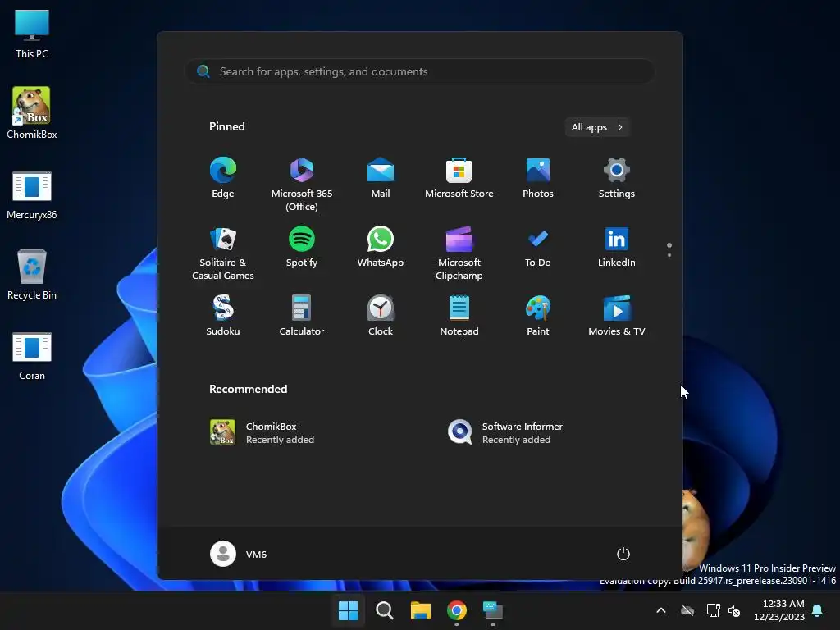This screenshot has height=630, width=840.
Task: Launch Calculator app
Action: click(x=302, y=316)
